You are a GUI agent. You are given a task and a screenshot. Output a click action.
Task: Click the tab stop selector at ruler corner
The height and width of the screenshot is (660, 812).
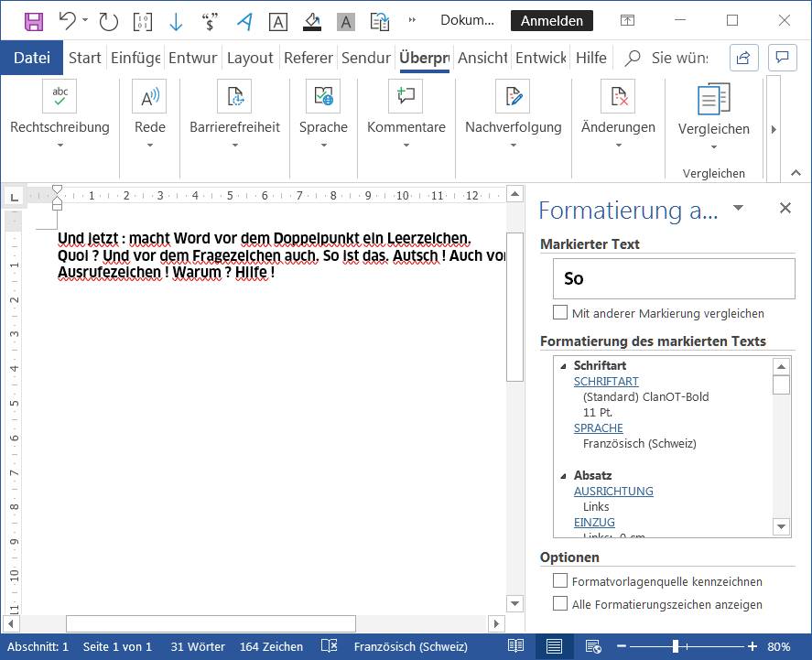tap(14, 197)
